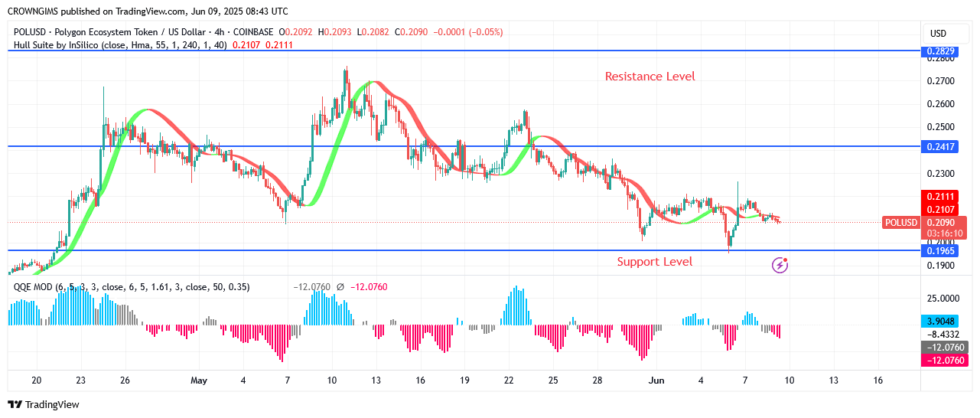
Task: Click the 25.0000 QQE scale value
Action: tap(943, 298)
